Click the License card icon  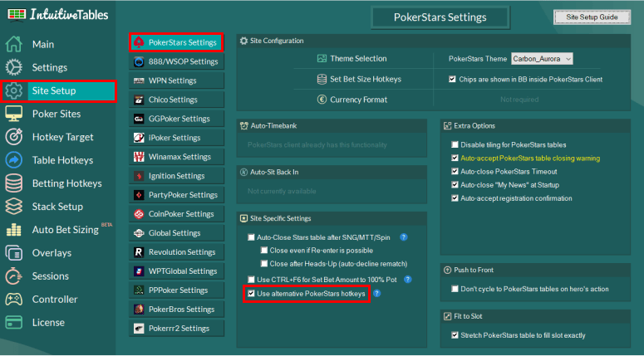click(14, 322)
